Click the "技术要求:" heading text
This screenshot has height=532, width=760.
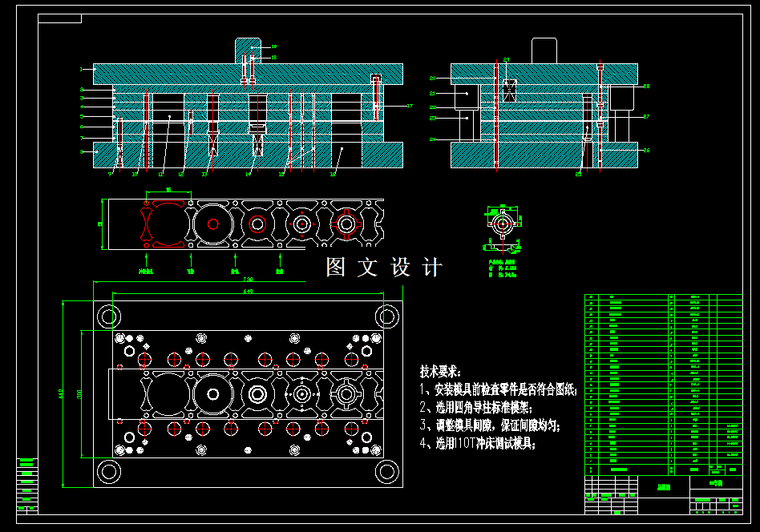439,372
